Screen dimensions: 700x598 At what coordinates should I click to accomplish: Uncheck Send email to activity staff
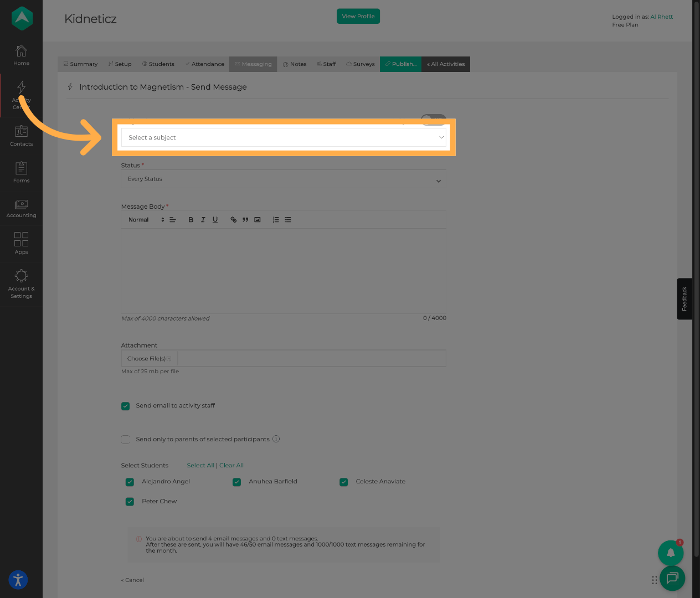[x=126, y=406]
